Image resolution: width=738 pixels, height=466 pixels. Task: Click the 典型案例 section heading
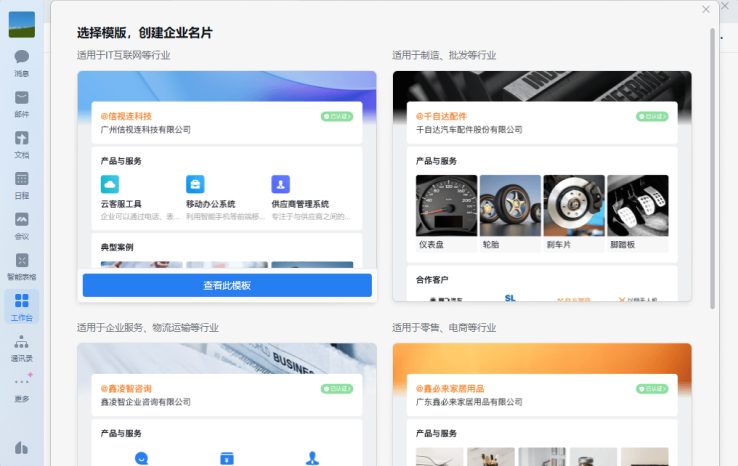[x=117, y=247]
